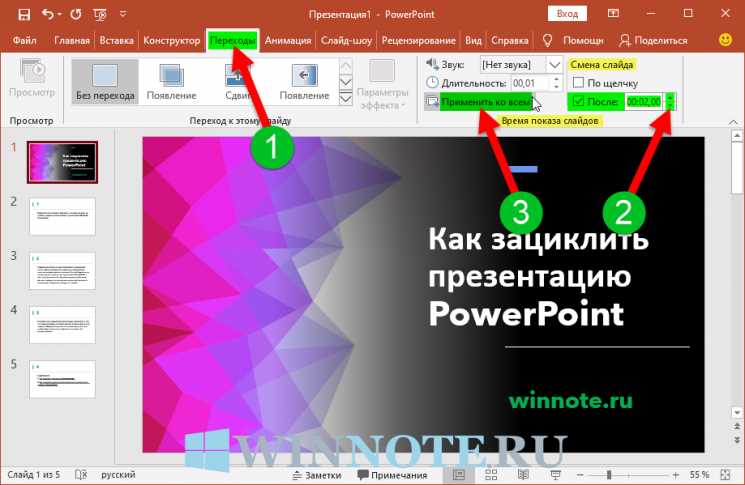
Task: Click 'Параметры эффекта' effect options
Action: coord(382,85)
